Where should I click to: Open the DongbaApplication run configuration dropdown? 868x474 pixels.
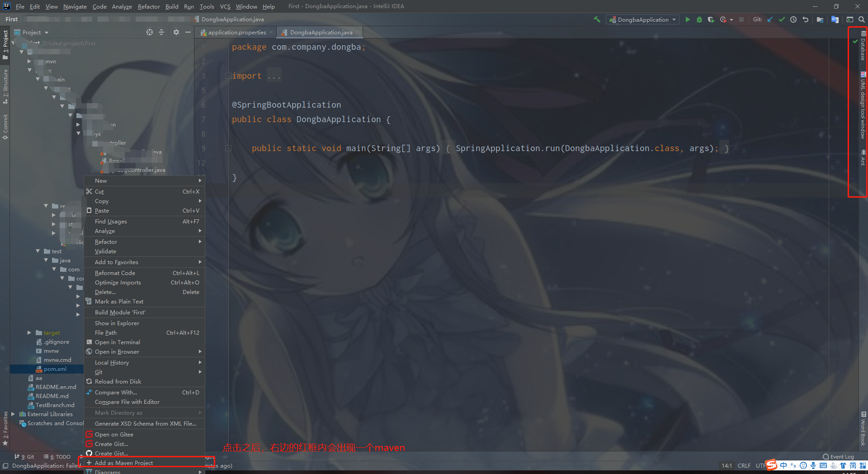pyautogui.click(x=642, y=19)
